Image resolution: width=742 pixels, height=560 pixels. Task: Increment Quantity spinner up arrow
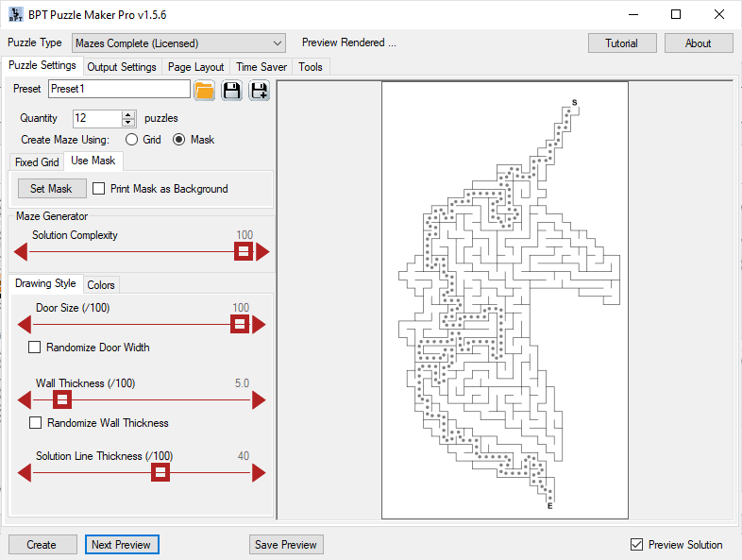128,114
